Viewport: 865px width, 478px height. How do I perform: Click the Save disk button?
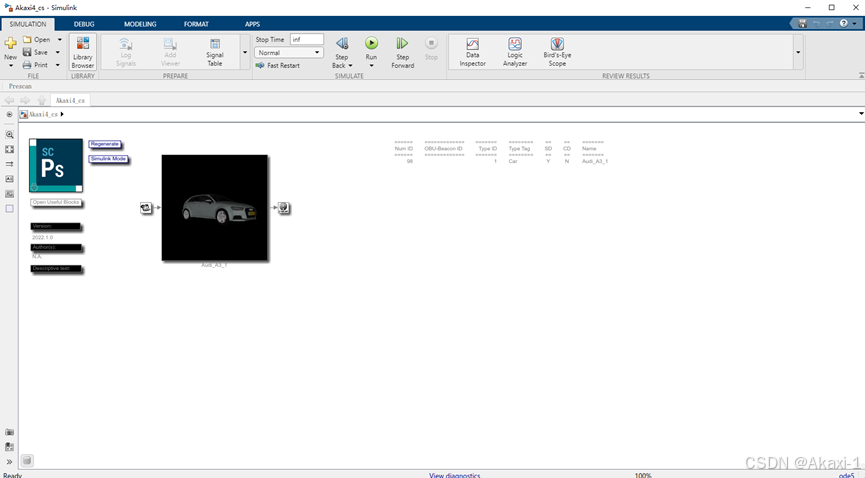[35, 52]
